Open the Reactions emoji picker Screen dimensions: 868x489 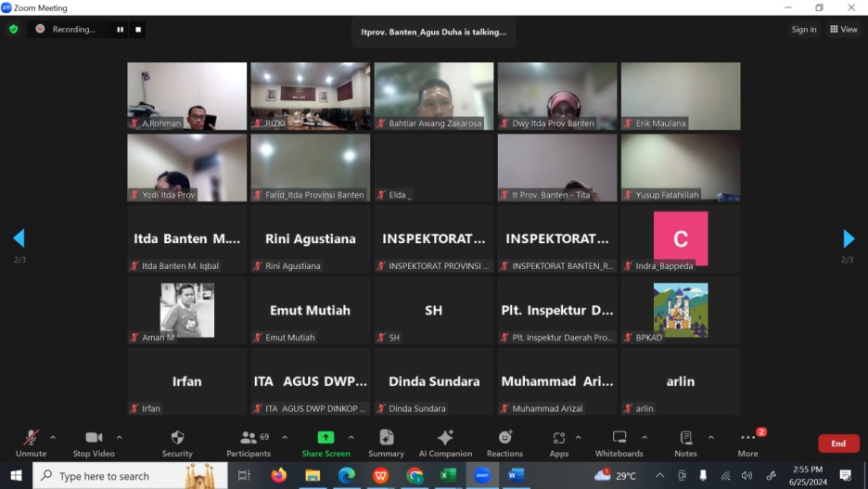point(504,438)
